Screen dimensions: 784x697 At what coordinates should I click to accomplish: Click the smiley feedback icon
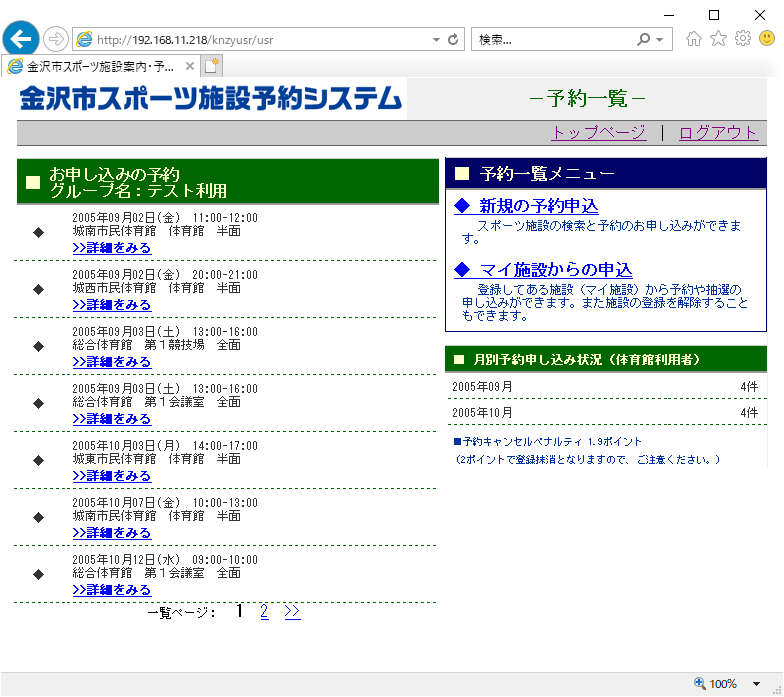[x=766, y=38]
